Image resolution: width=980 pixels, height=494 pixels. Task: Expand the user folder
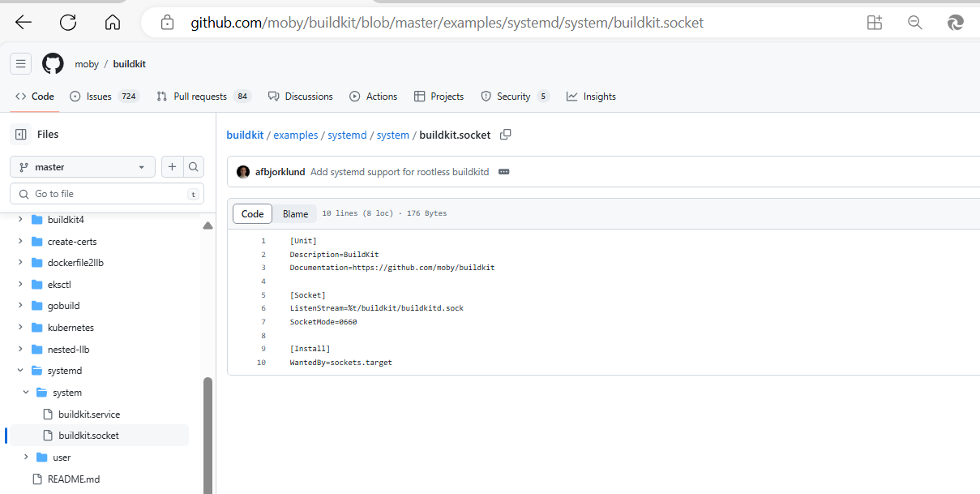click(x=26, y=457)
